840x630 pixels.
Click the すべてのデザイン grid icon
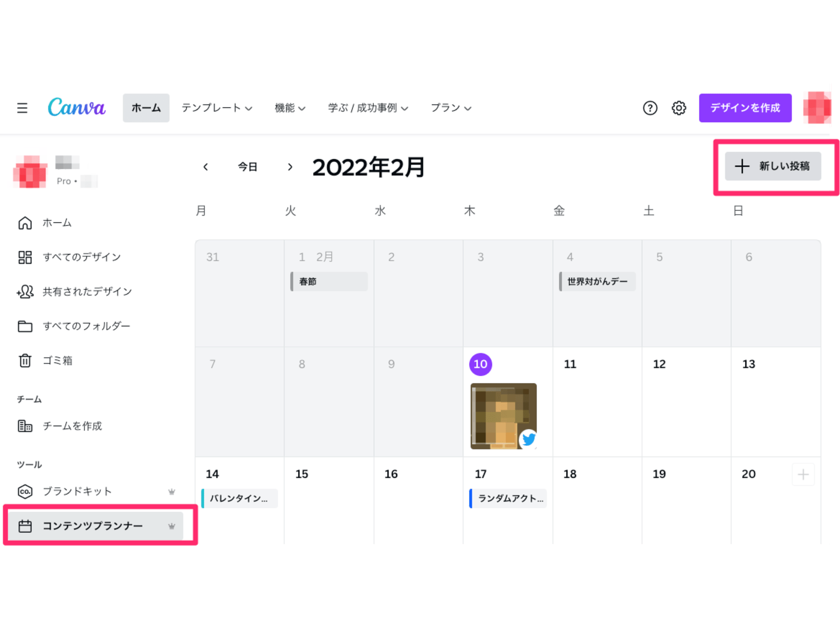coord(25,257)
